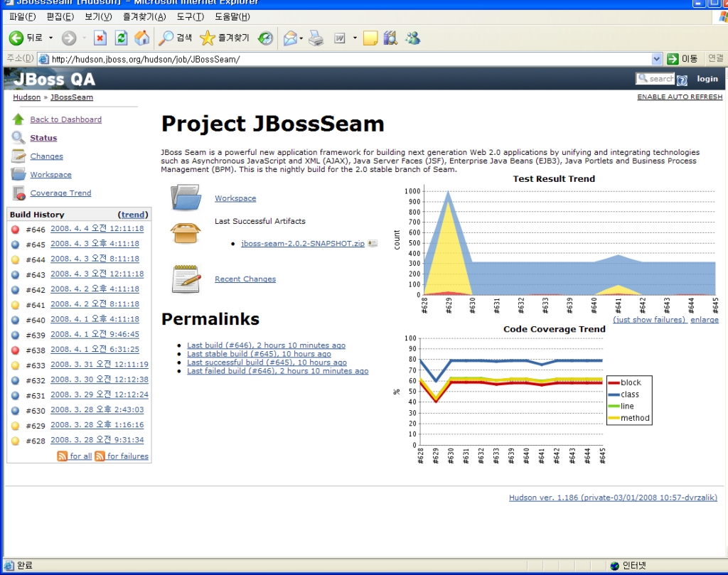Open Last failed build (#646) permalink
The height and width of the screenshot is (575, 728).
[278, 371]
